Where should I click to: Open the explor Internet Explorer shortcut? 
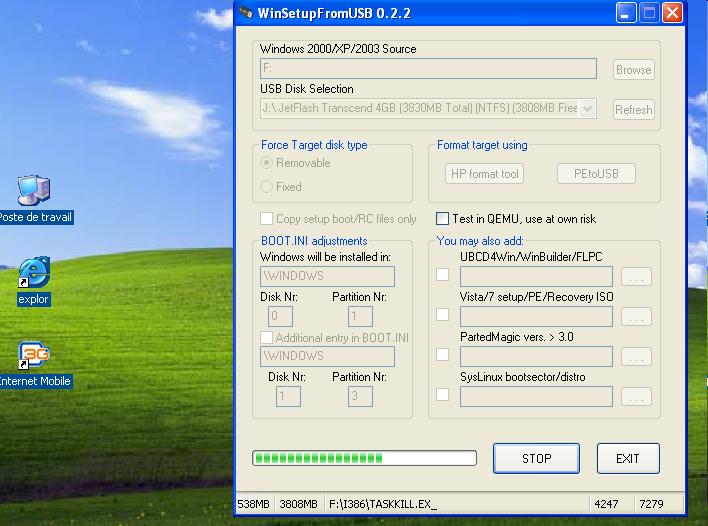(x=34, y=281)
